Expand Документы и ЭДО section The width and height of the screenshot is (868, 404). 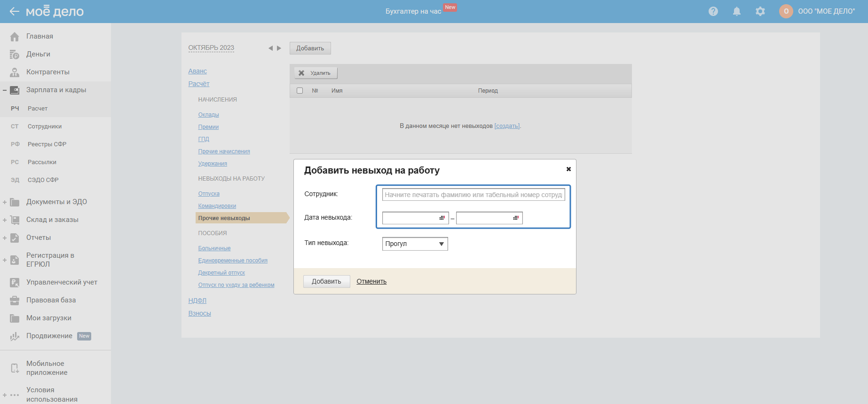point(5,202)
